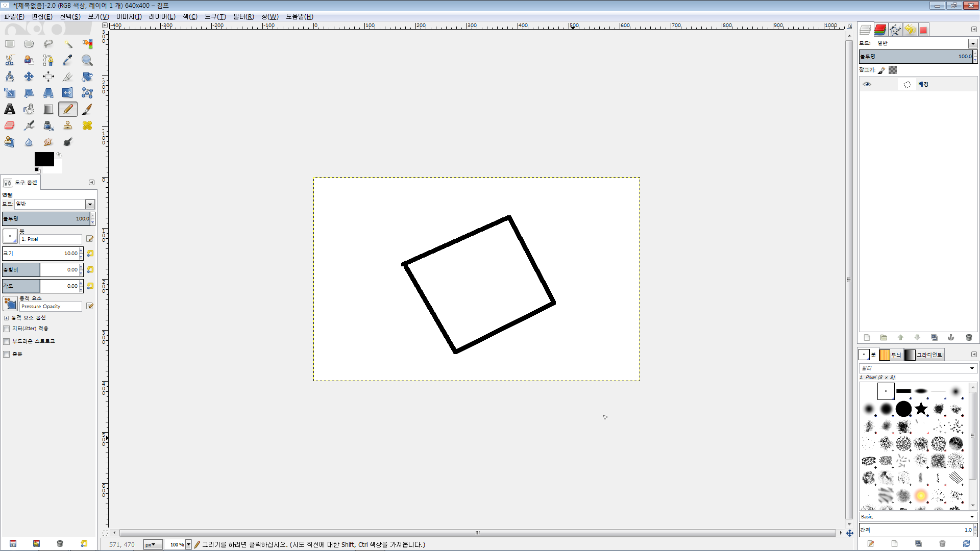Adjust the tool 불투명 opacity slider

pos(46,219)
